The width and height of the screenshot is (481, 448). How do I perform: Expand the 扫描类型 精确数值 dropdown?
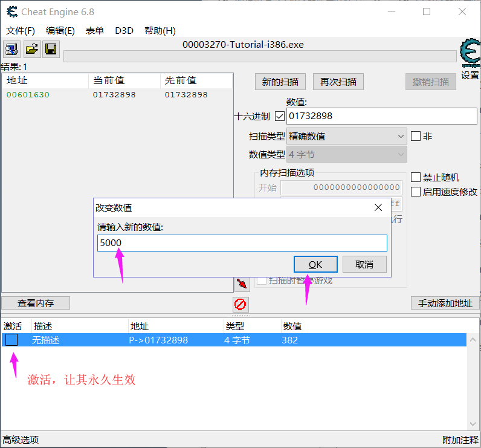click(x=347, y=137)
